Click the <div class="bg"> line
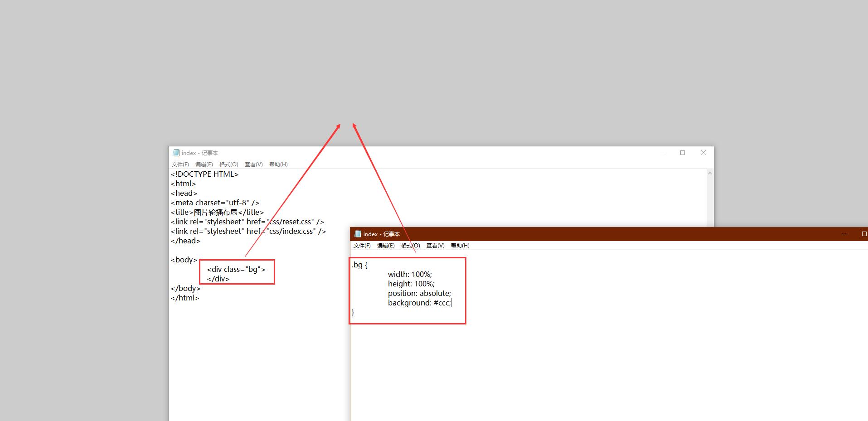 236,269
